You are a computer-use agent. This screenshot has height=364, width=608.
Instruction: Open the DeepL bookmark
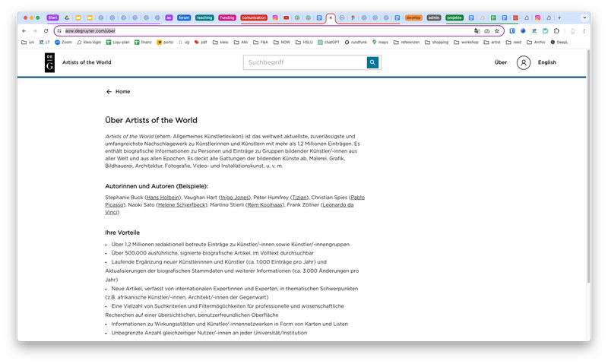tap(559, 42)
